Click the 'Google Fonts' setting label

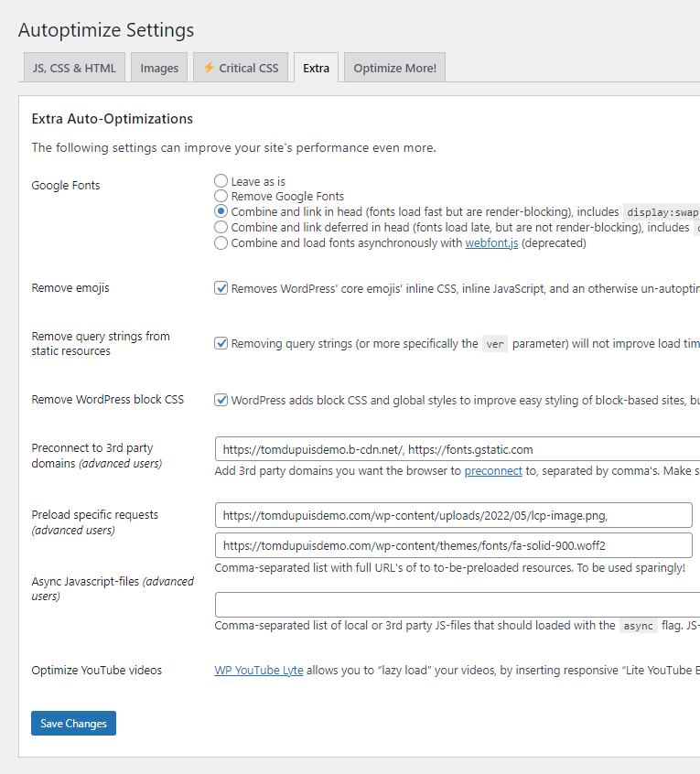tap(66, 185)
